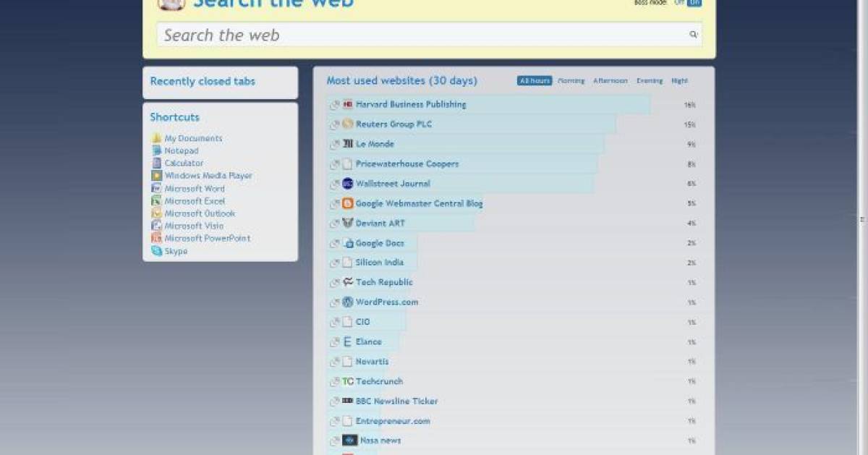This screenshot has height=455, width=868.
Task: Click the Google Webmaster Central Blog favicon
Action: point(348,203)
